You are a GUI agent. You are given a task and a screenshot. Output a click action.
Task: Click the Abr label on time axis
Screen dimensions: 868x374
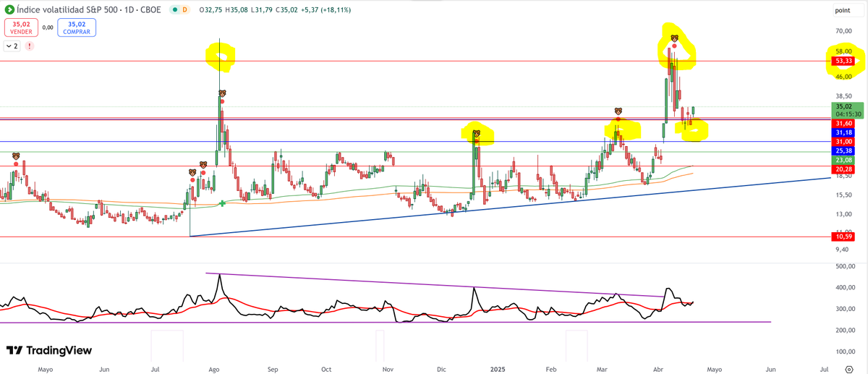pos(657,369)
